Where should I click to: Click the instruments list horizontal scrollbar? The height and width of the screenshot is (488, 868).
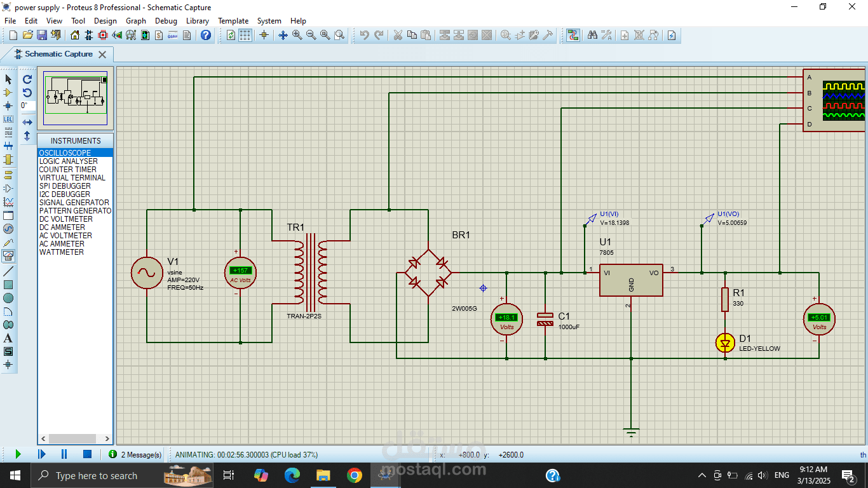tap(75, 438)
